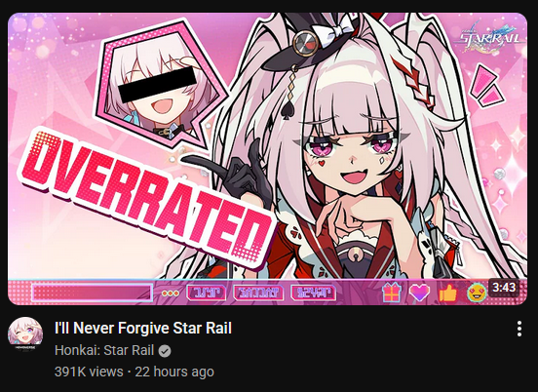Select the middle pink glyph button

258,293
